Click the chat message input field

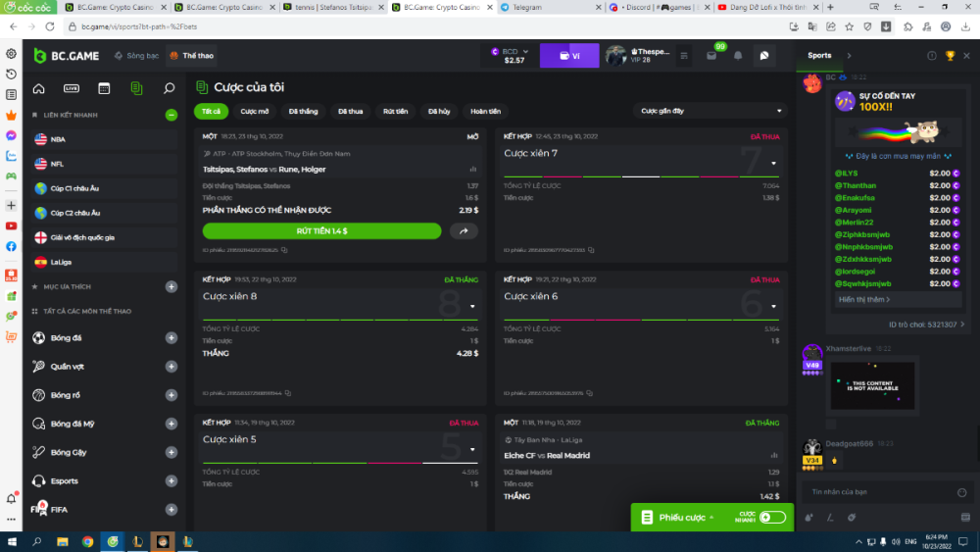pos(877,492)
